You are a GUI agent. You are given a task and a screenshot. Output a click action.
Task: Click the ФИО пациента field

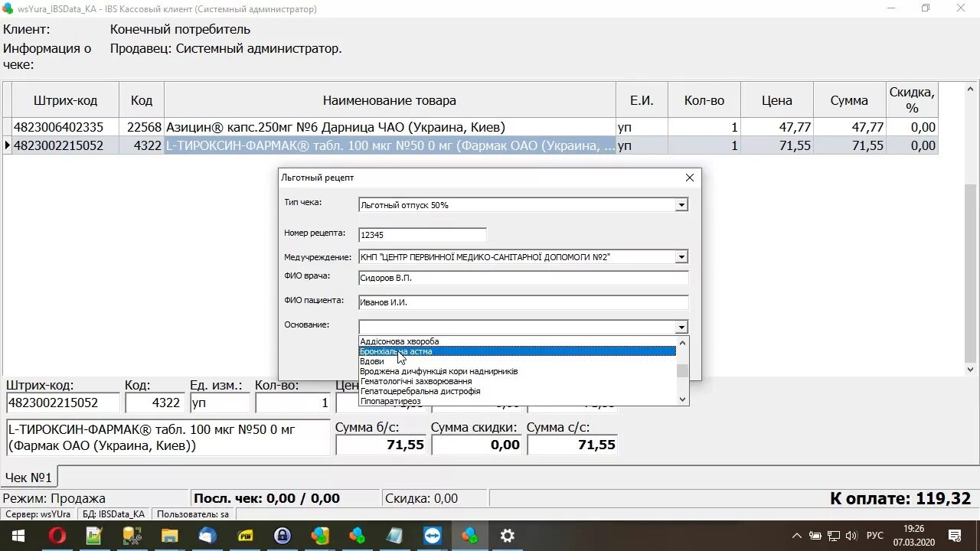coord(523,302)
